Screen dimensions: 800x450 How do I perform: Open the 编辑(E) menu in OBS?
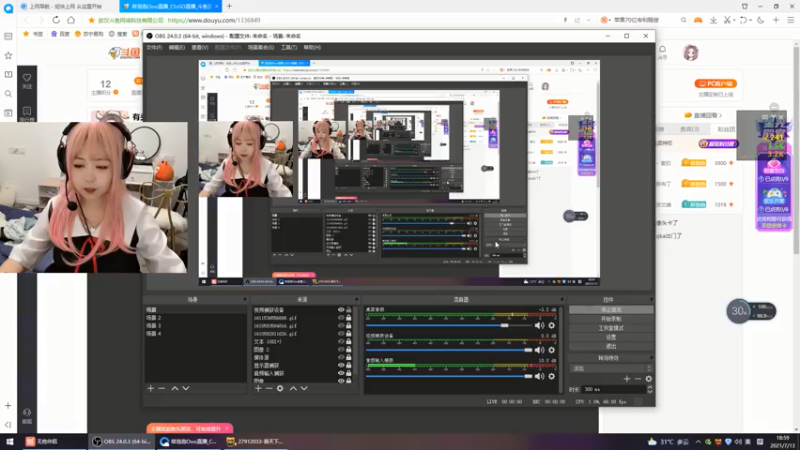pos(177,47)
